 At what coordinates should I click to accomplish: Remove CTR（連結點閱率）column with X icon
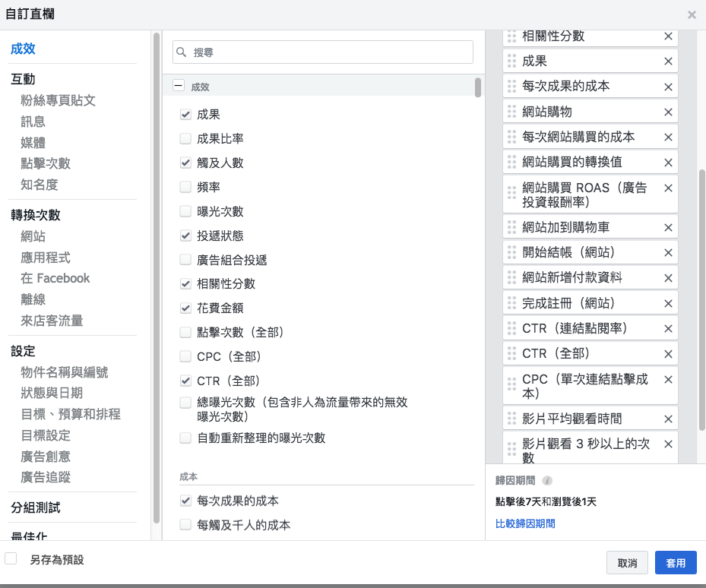(x=668, y=328)
